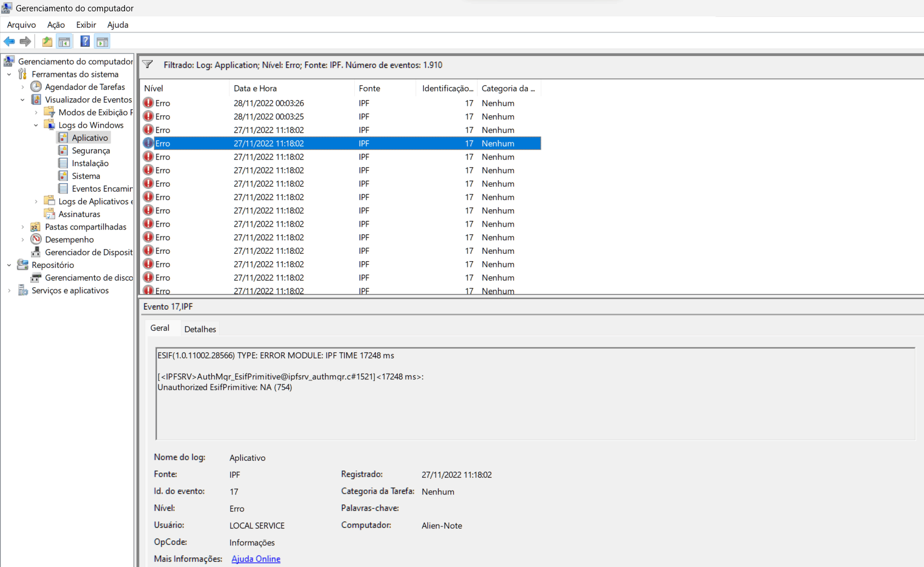Click the Segurança log icon

[x=63, y=150]
